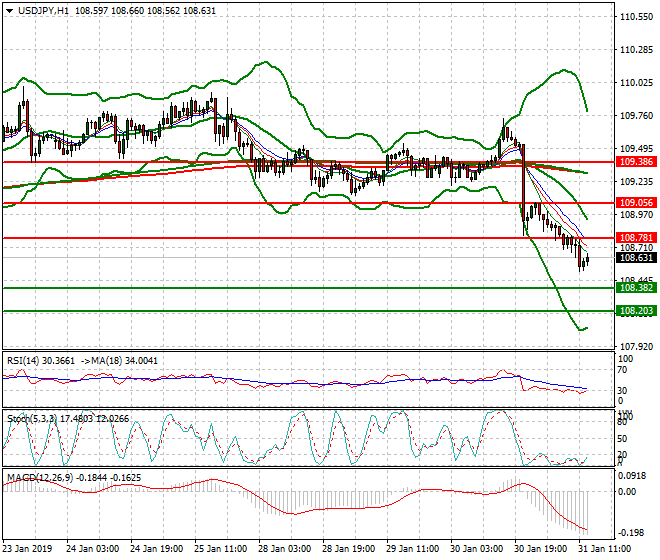The image size is (660, 560).
Task: Select the 109.235 price scale value
Action: click(x=636, y=182)
